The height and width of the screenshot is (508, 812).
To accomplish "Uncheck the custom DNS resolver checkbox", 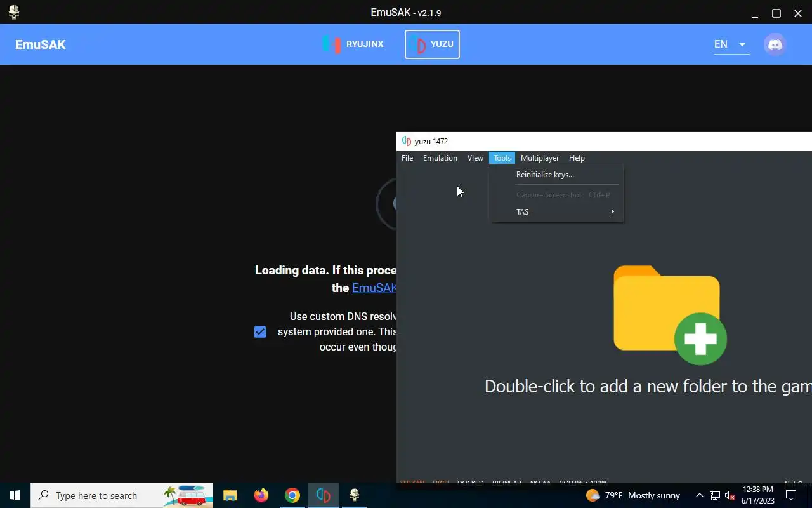I will pyautogui.click(x=260, y=332).
